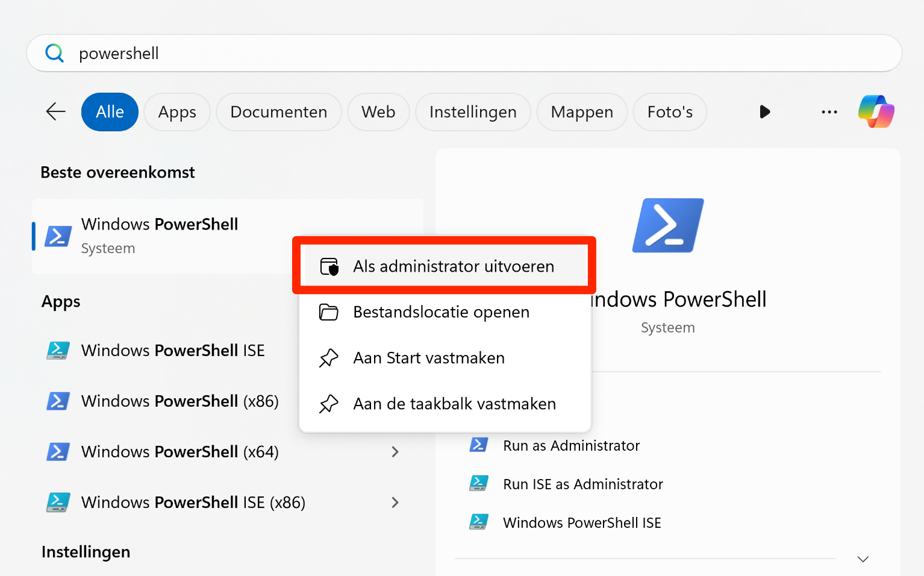Show more filters with the play arrow
The width and height of the screenshot is (924, 576).
764,111
